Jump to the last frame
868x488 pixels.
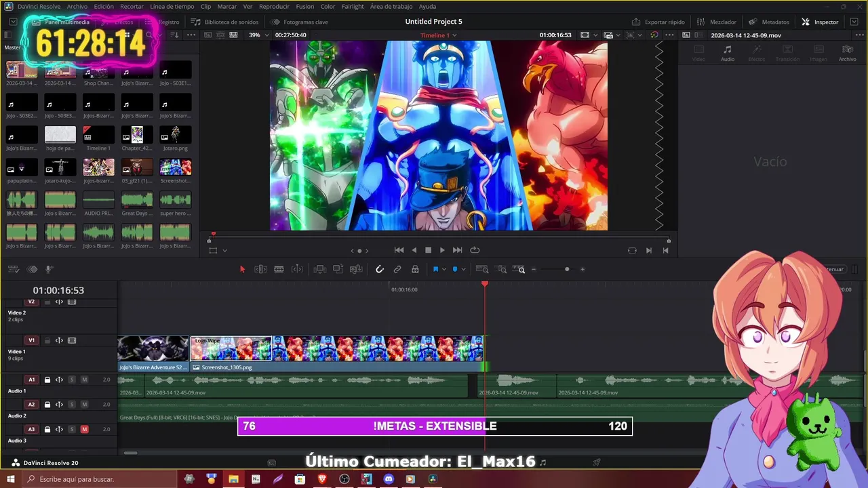(x=457, y=250)
